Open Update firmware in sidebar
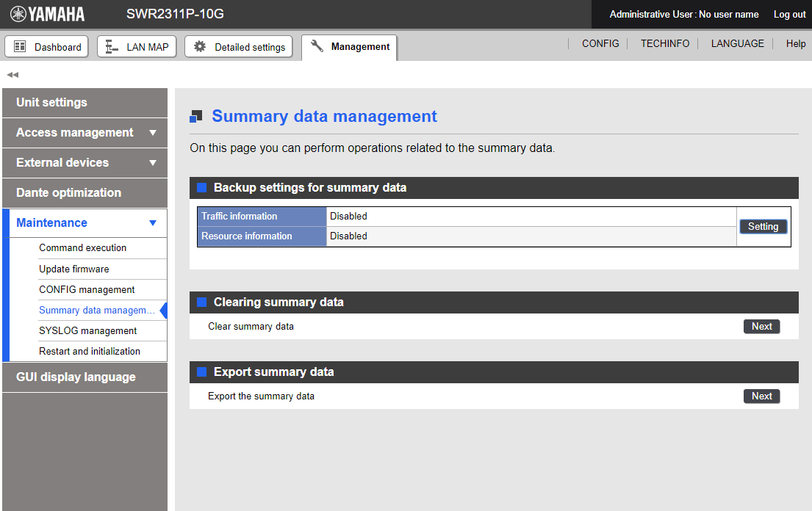Screen dimensions: 812x511 coord(74,269)
